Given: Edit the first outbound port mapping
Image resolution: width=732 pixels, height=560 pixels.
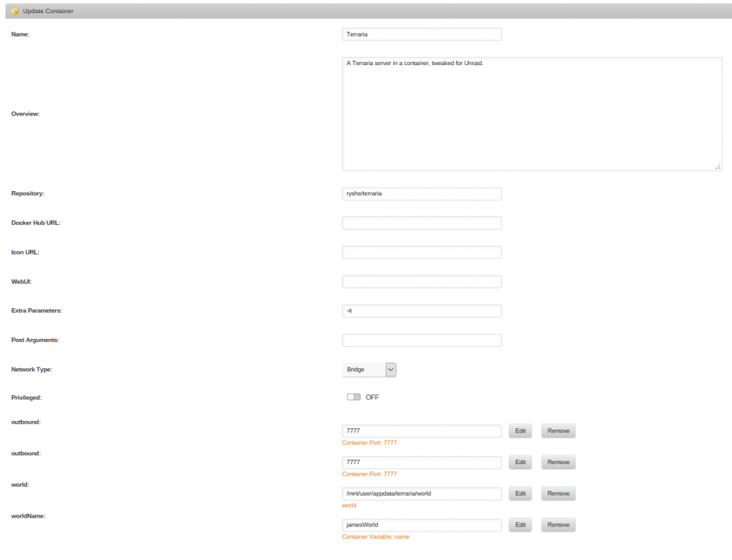Looking at the screenshot, I should (x=520, y=430).
